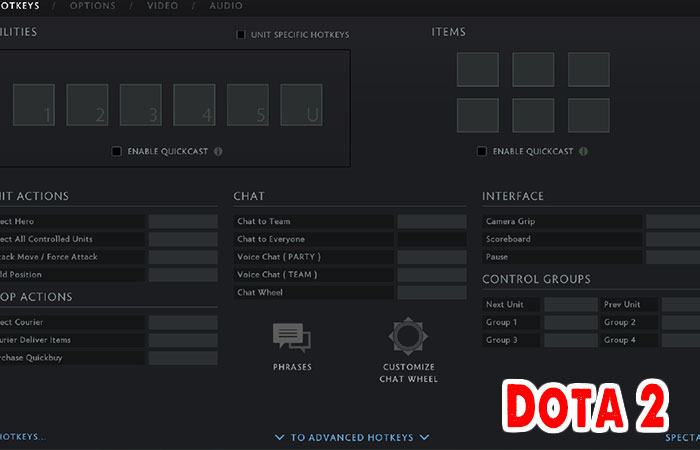Click the info icon beside abilities Enable Quickcast
This screenshot has width=700, height=450.
(218, 152)
